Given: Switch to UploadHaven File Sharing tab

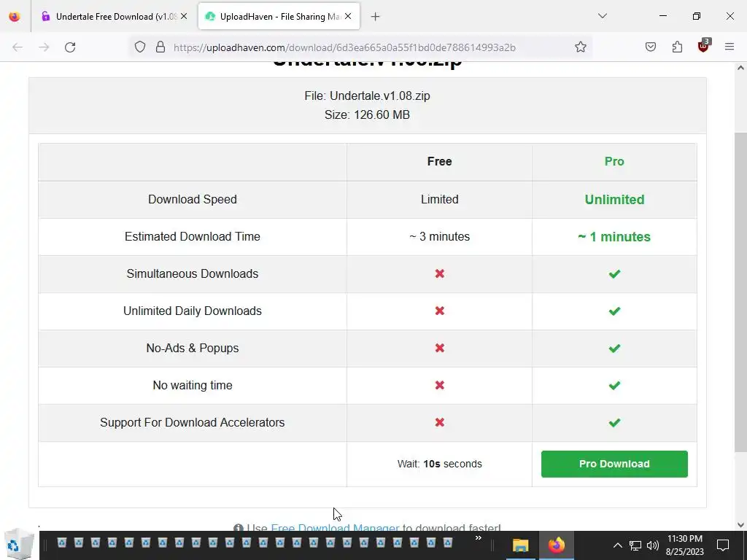Looking at the screenshot, I should [x=279, y=17].
